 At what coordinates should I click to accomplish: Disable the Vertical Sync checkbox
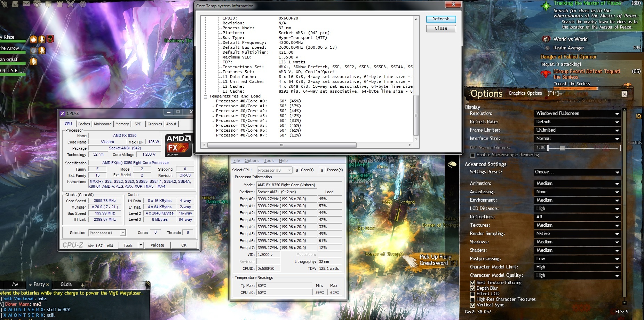[x=472, y=305]
